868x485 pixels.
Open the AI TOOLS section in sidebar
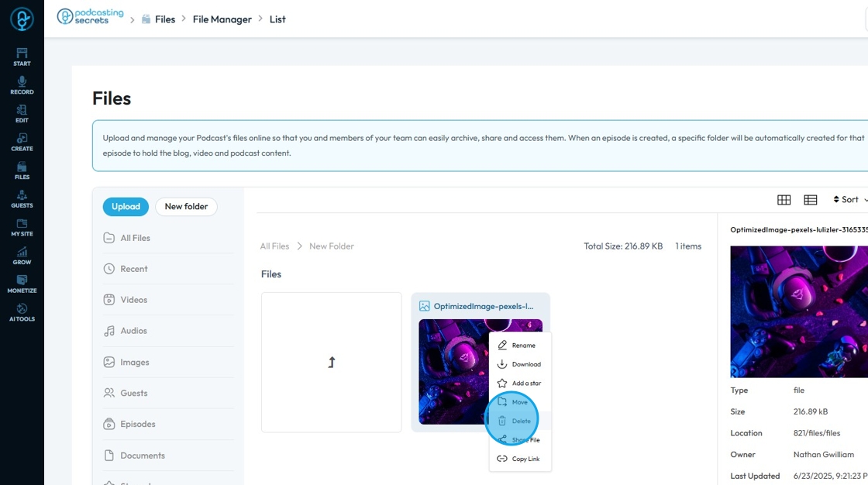point(22,313)
